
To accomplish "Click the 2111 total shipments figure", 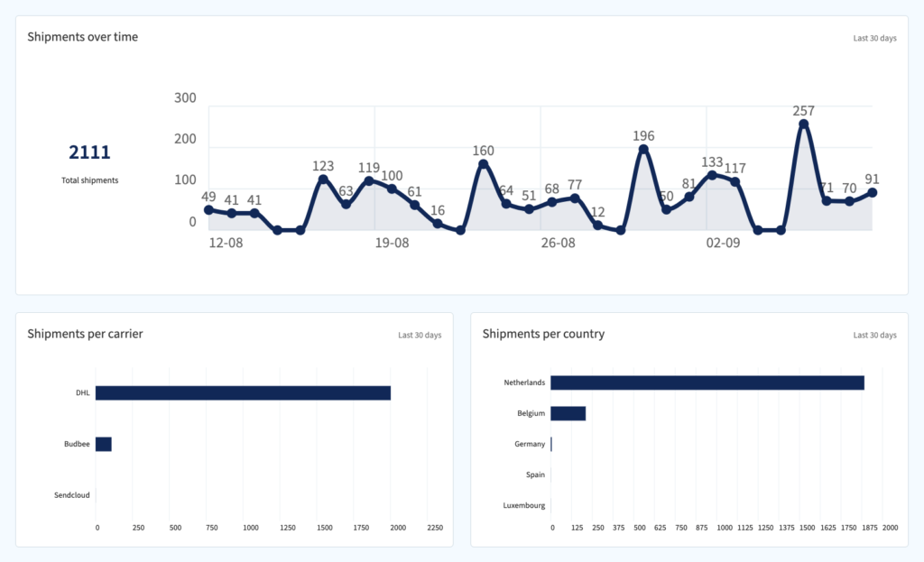I will point(89,152).
